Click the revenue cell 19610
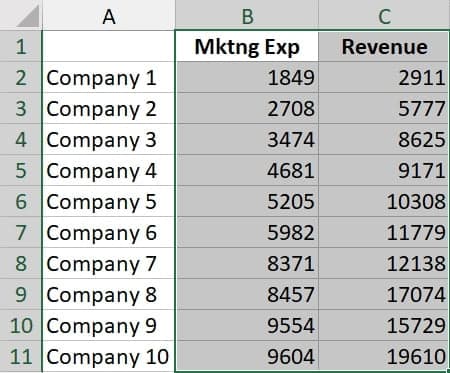 (384, 356)
